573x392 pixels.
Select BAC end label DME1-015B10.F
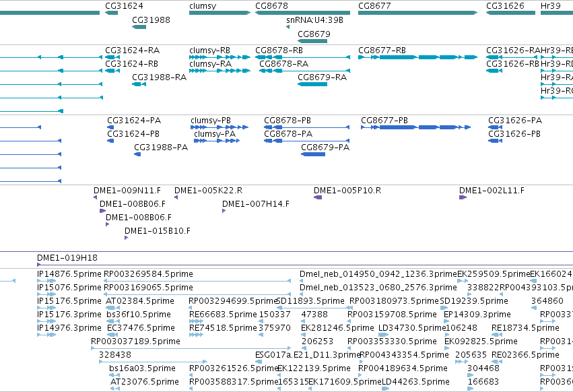(x=158, y=231)
